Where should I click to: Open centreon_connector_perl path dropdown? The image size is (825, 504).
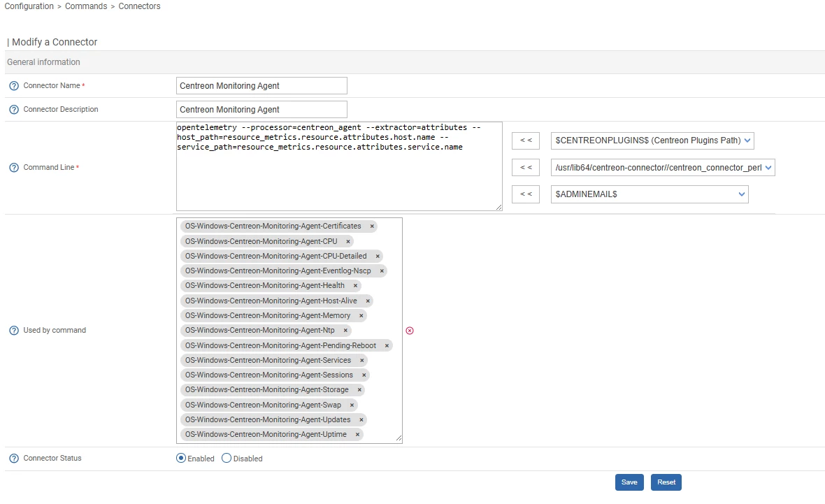[662, 167]
